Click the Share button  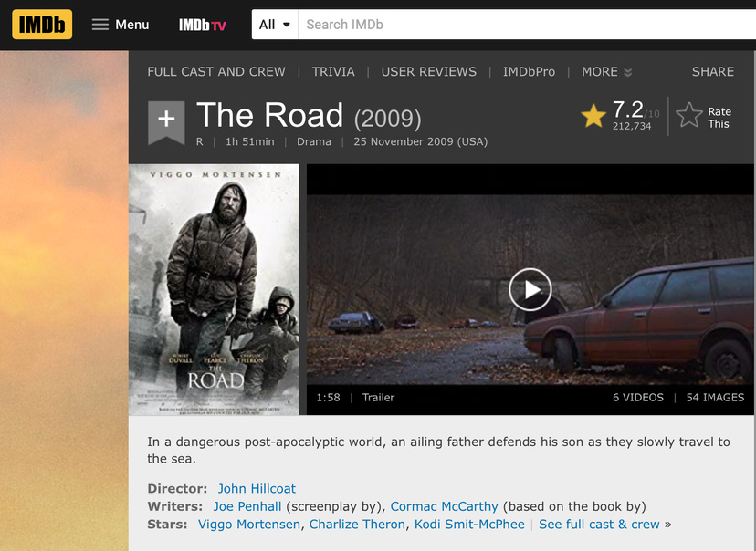click(712, 72)
